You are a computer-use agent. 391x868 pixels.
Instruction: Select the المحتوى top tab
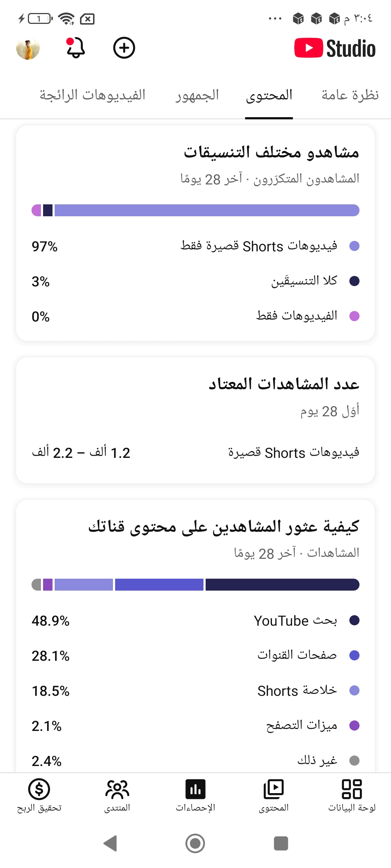[269, 95]
